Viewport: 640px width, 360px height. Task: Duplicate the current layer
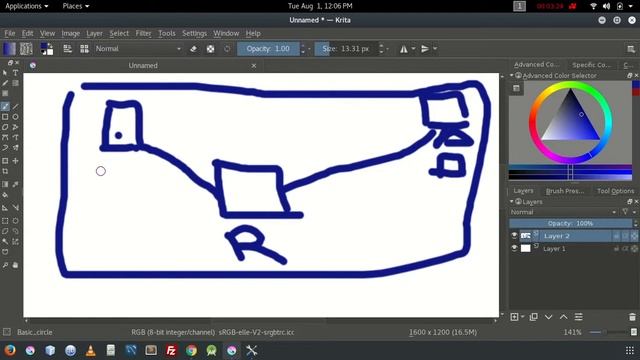pos(533,317)
